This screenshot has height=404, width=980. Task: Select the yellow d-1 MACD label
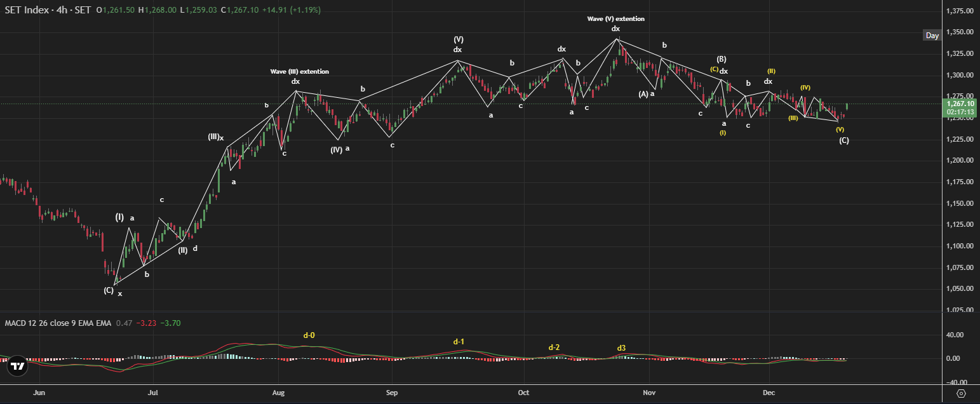click(459, 342)
